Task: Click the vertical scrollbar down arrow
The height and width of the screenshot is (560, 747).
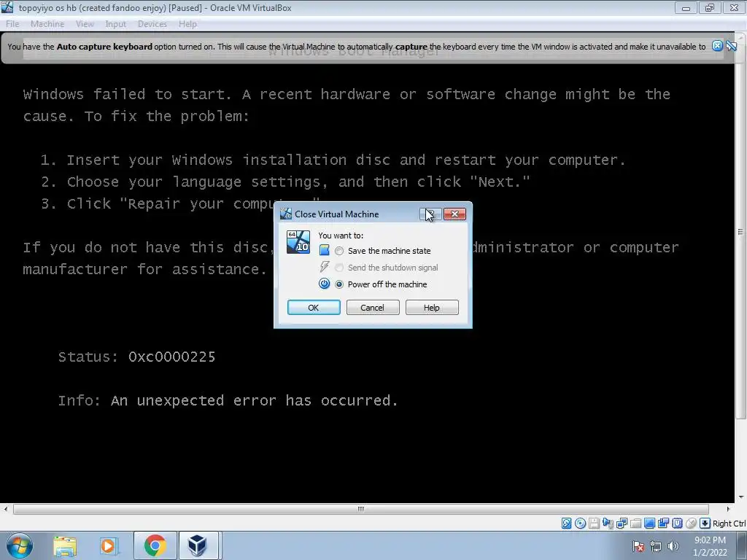Action: 740,497
